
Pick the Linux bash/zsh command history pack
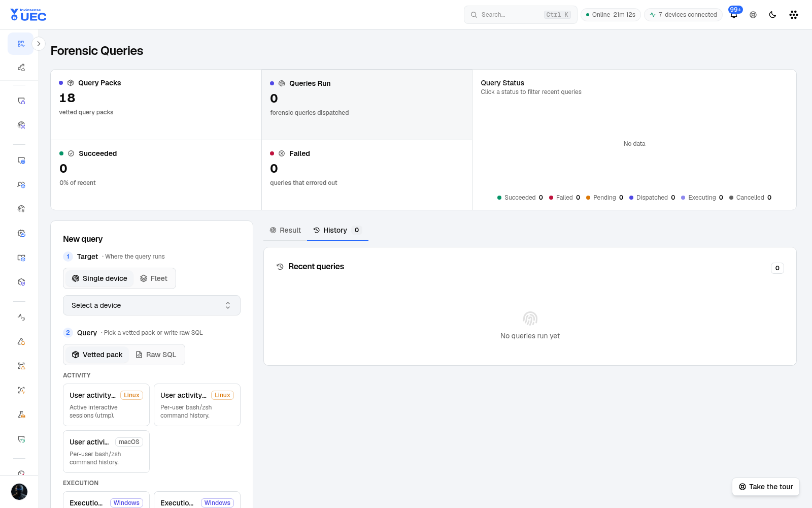coord(197,405)
